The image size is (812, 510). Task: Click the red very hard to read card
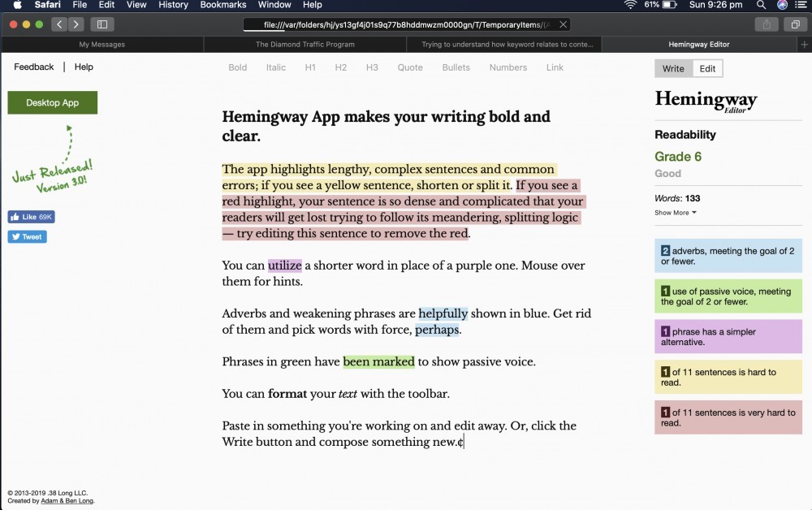pos(728,417)
